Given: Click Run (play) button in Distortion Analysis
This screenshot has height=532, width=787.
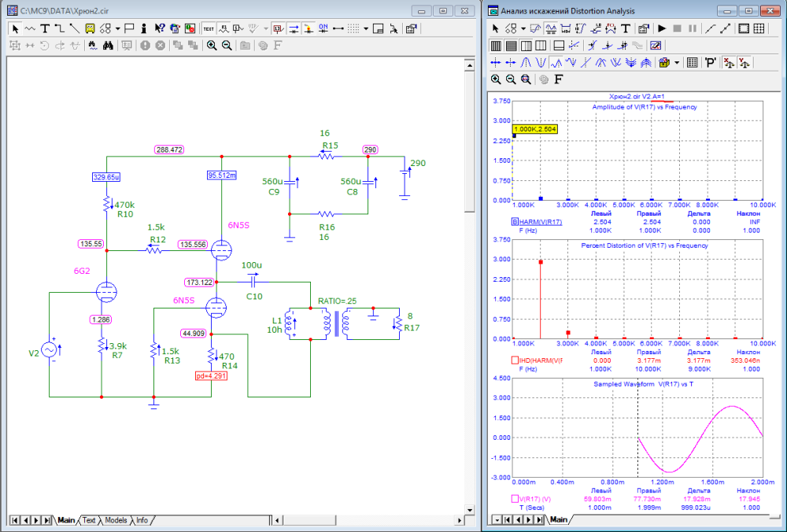Looking at the screenshot, I should click(x=662, y=28).
